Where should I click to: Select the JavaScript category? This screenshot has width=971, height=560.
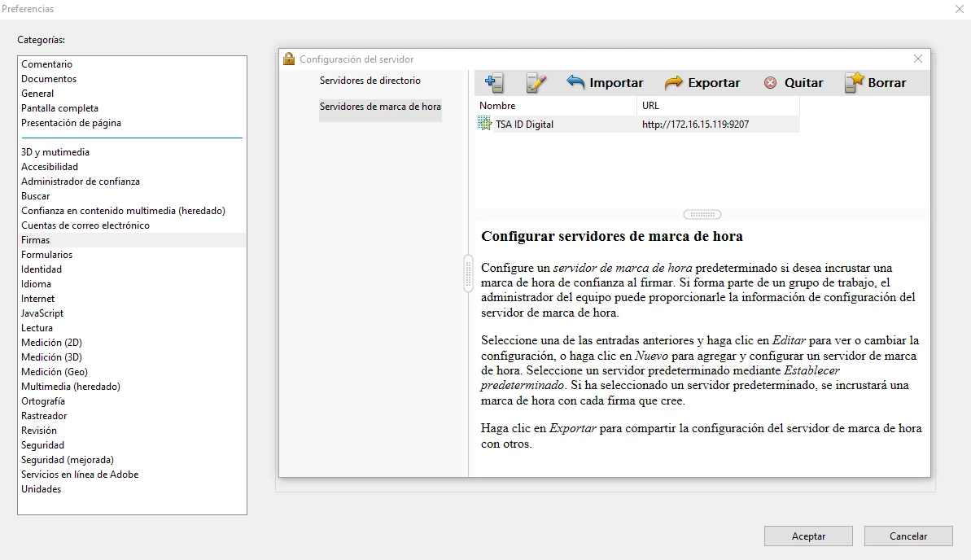42,313
